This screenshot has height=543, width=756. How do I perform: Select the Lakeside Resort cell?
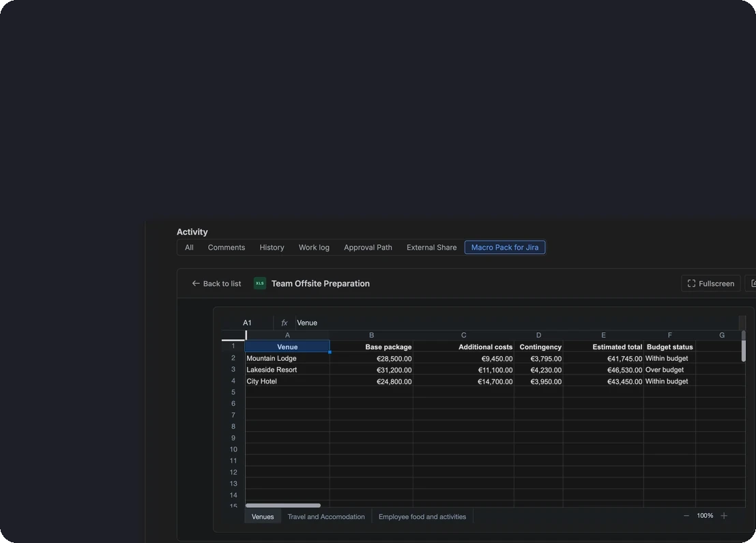(287, 370)
